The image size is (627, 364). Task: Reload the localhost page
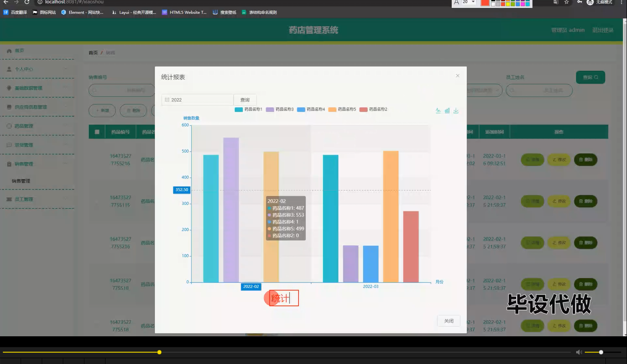coord(27,2)
